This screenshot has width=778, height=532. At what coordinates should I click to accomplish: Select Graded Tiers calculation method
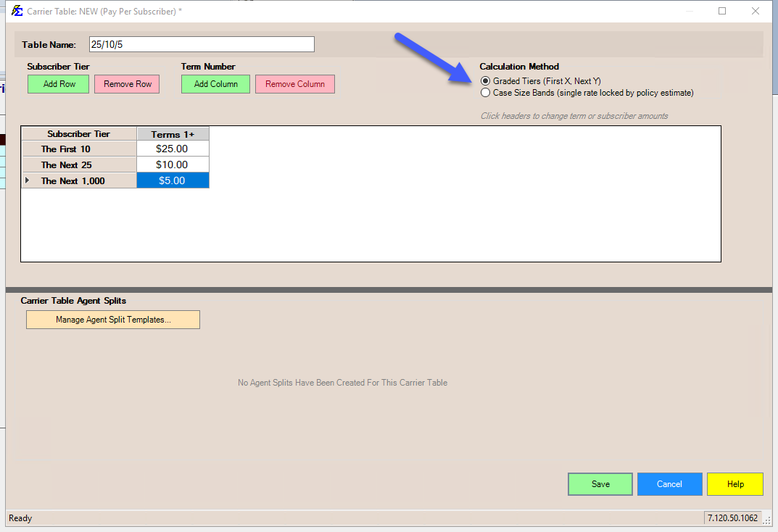(486, 81)
